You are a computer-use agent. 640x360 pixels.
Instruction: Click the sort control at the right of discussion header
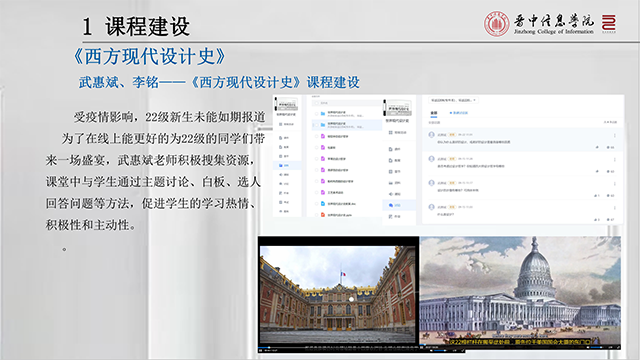[610, 122]
